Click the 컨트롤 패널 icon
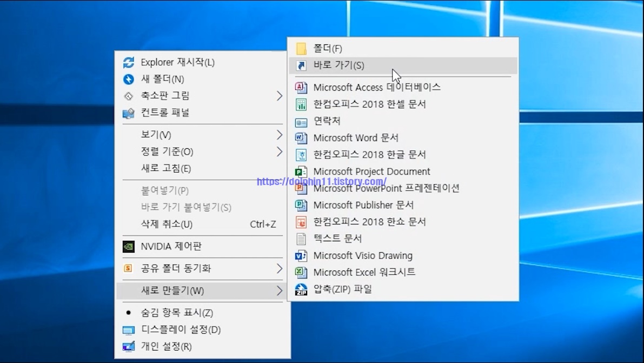This screenshot has height=363, width=644. [x=129, y=113]
